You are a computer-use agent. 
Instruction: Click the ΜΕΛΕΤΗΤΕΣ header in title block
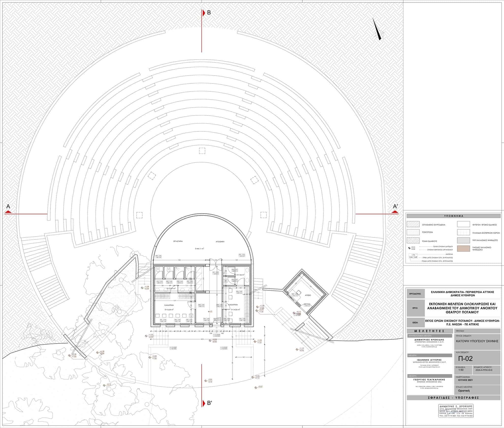[429, 331]
